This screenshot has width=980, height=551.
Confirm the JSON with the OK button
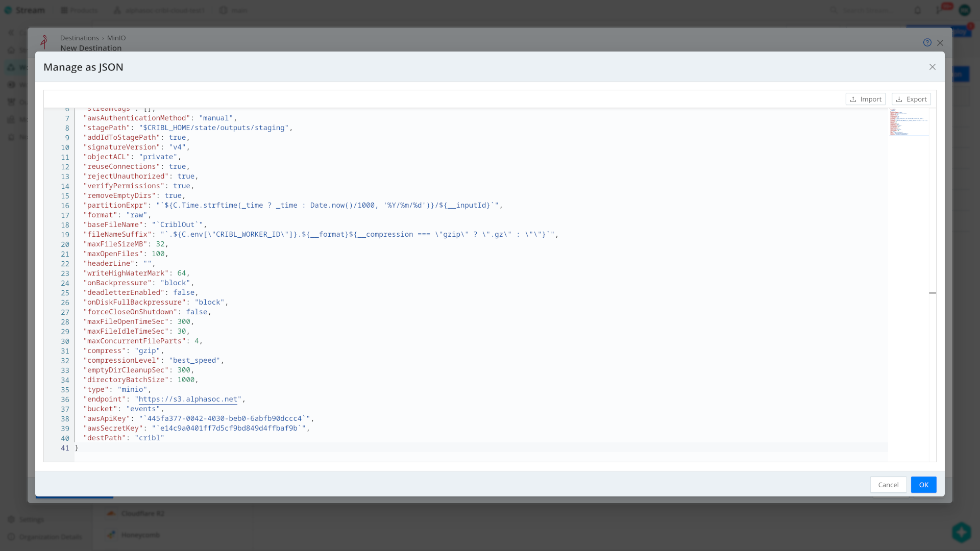click(923, 485)
